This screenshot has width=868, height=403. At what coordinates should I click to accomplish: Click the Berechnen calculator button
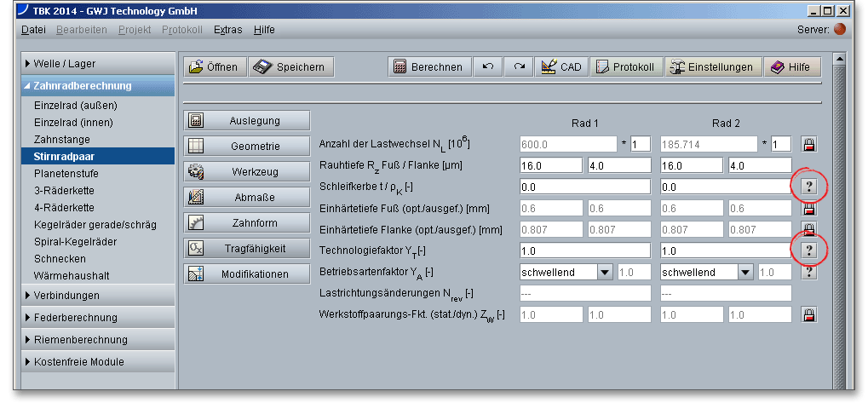tap(428, 67)
